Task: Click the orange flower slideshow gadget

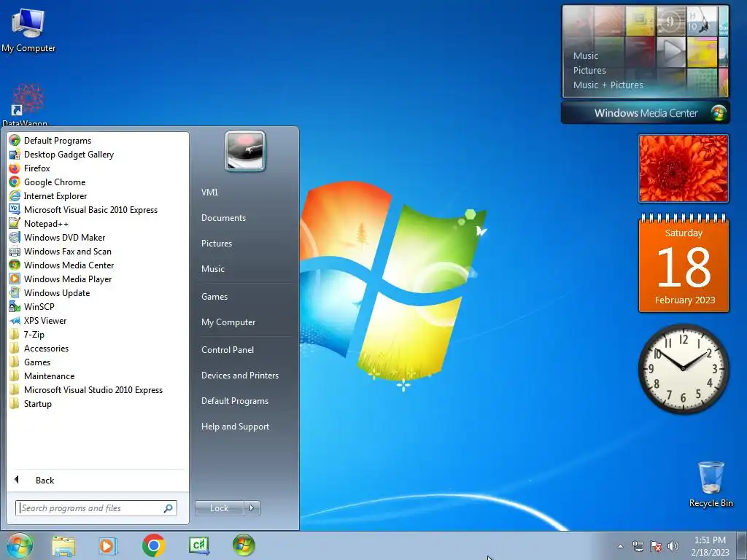Action: click(683, 168)
